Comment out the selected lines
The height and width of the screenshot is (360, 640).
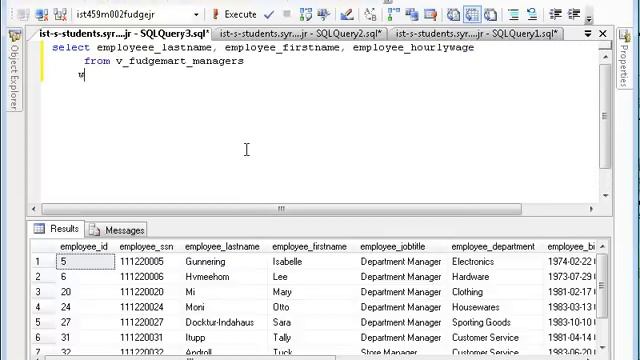(513, 15)
